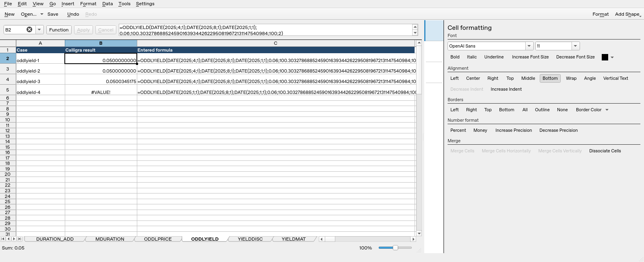Click Dissociate Cells
The height and width of the screenshot is (262, 644).
point(605,151)
